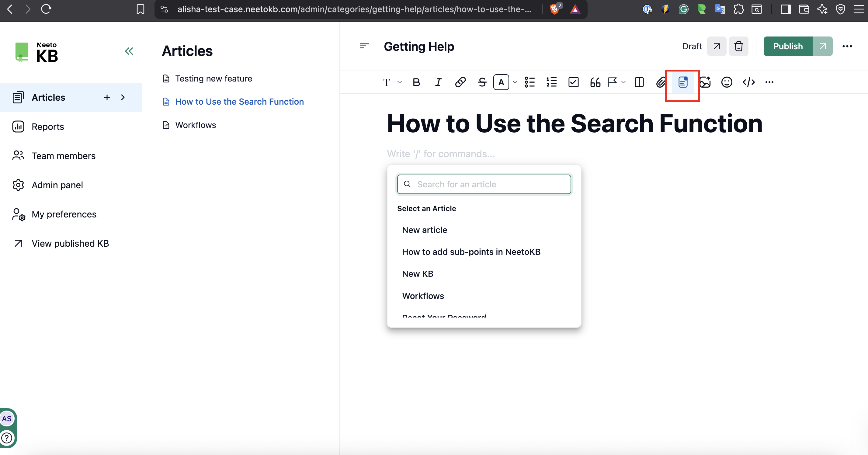Insert a block quote
The height and width of the screenshot is (455, 868).
(595, 82)
